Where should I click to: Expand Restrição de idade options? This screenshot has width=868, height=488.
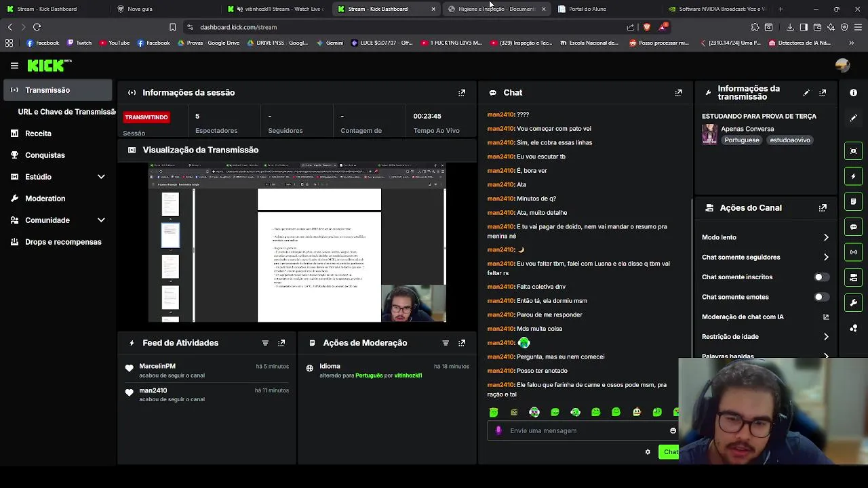click(826, 337)
